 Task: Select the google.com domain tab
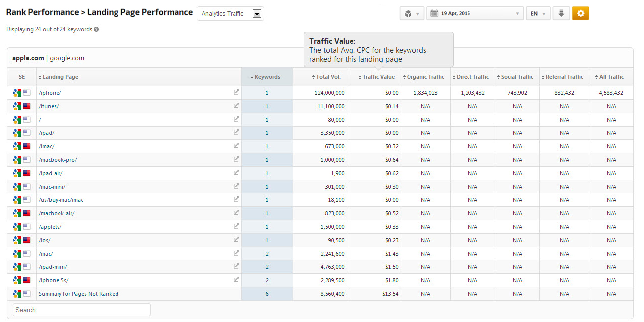pos(67,58)
